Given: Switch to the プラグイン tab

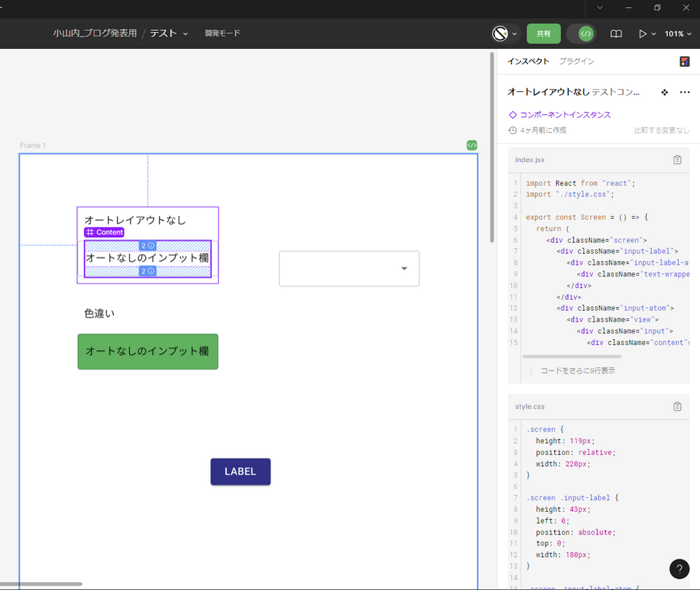Looking at the screenshot, I should click(x=576, y=61).
